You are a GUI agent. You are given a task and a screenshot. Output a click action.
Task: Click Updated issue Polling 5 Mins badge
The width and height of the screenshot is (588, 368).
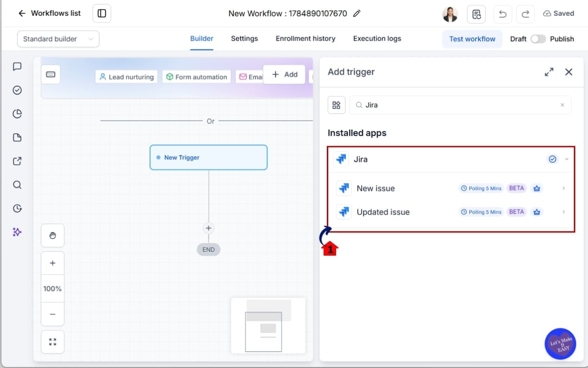[481, 212]
